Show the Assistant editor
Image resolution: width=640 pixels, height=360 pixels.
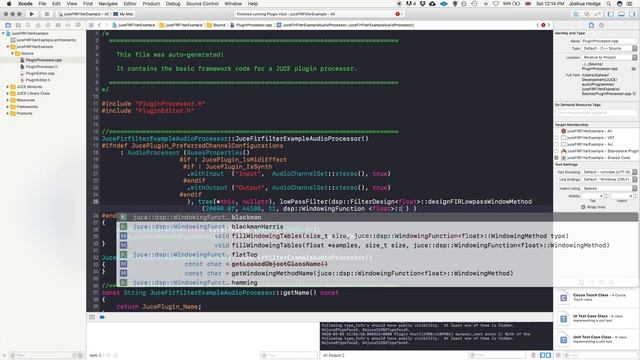click(x=587, y=14)
